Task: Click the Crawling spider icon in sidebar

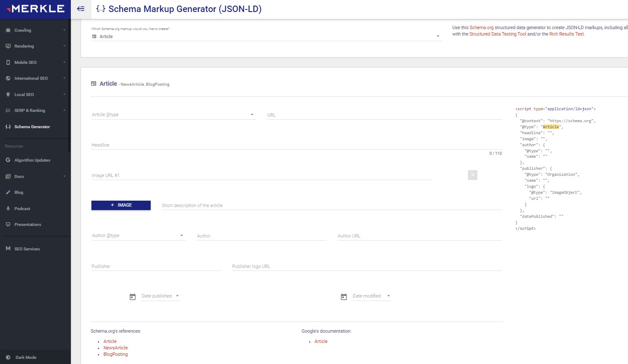Action: click(7, 30)
